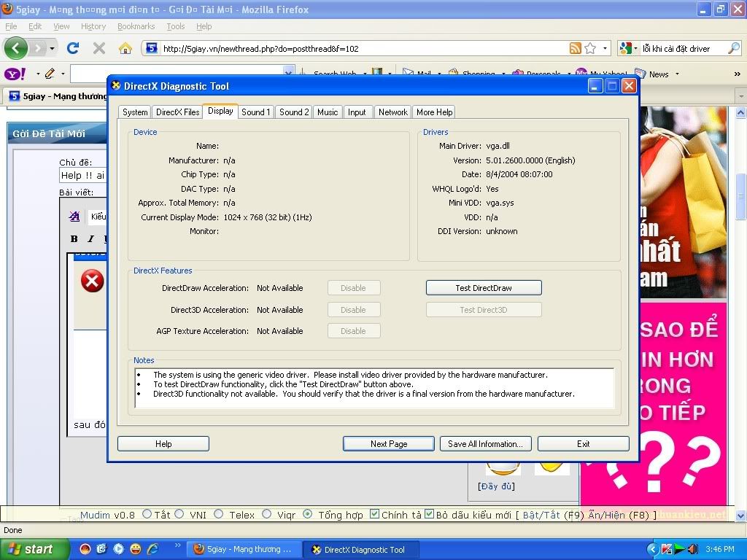Open the search engine dropdown

point(627,48)
